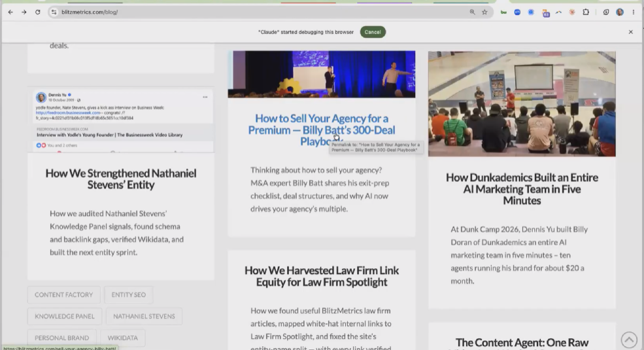The image size is (644, 350).
Task: Open the Facebook post options three-dot menu
Action: pos(205,97)
